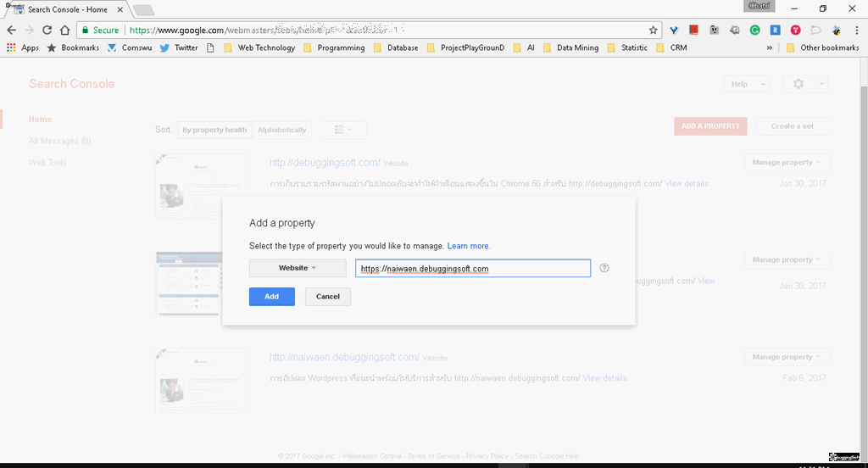This screenshot has height=468, width=868.
Task: Open the Comswu bookmark
Action: click(x=130, y=47)
